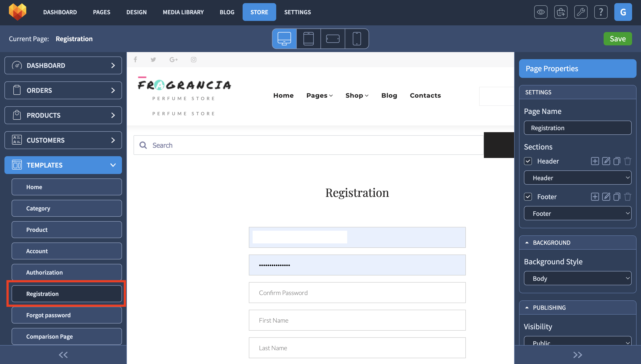Select the Account template
This screenshot has width=641, height=364.
click(67, 251)
